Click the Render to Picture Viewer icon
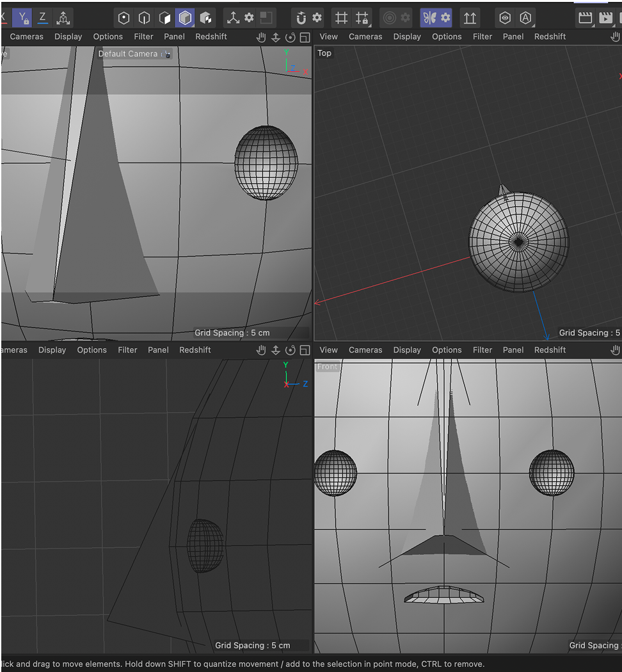The height and width of the screenshot is (672, 622). [x=605, y=17]
